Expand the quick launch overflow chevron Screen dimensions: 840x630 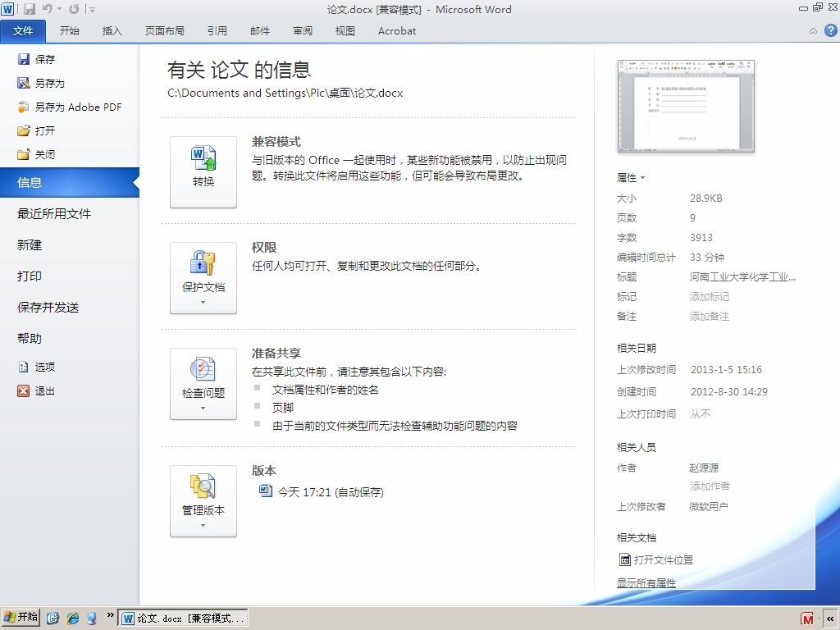pos(111,615)
